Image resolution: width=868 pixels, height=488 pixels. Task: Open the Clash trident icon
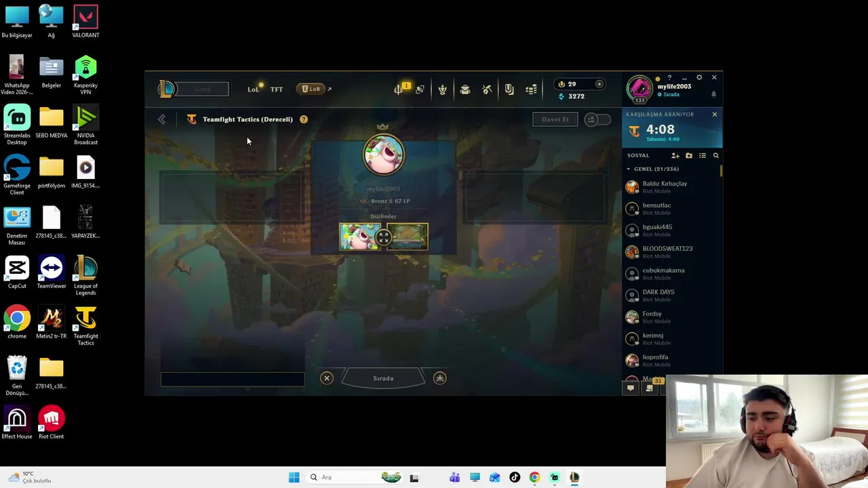[x=399, y=89]
